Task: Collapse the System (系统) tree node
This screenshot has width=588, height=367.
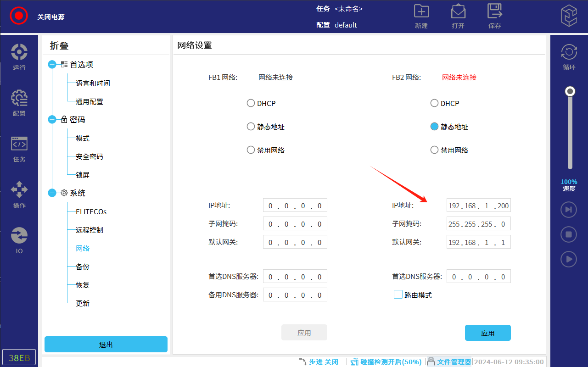Action: pos(52,193)
